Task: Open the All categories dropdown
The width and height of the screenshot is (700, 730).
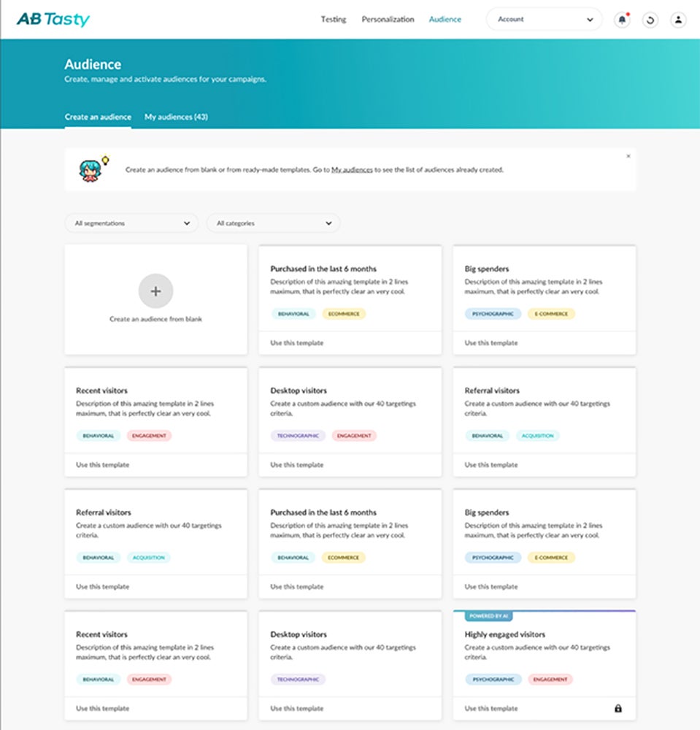Action: 273,223
